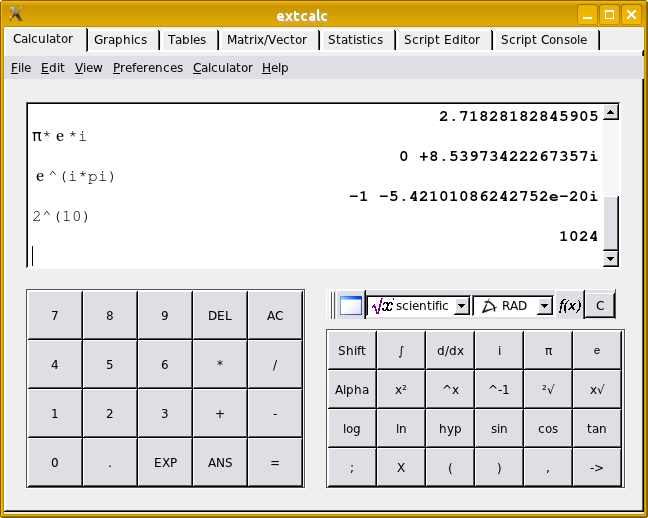Toggle the hyp hyperbolic key
The height and width of the screenshot is (518, 648).
[450, 429]
